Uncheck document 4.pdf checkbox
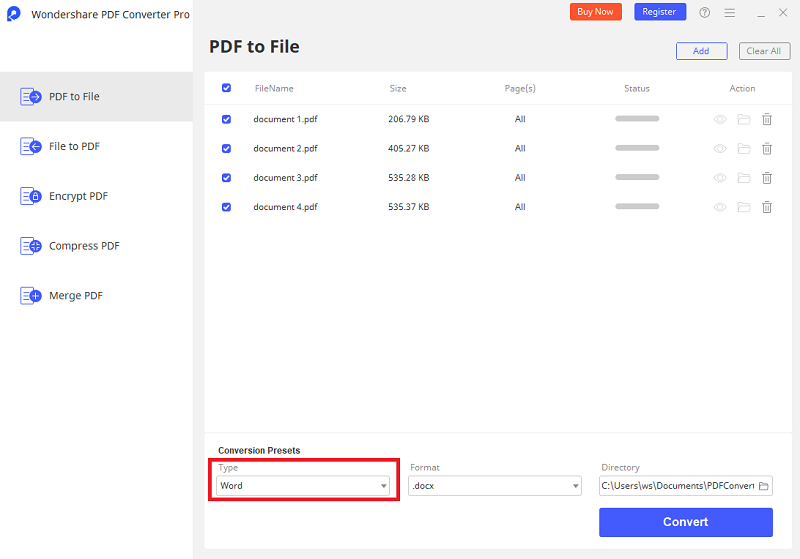 [227, 207]
